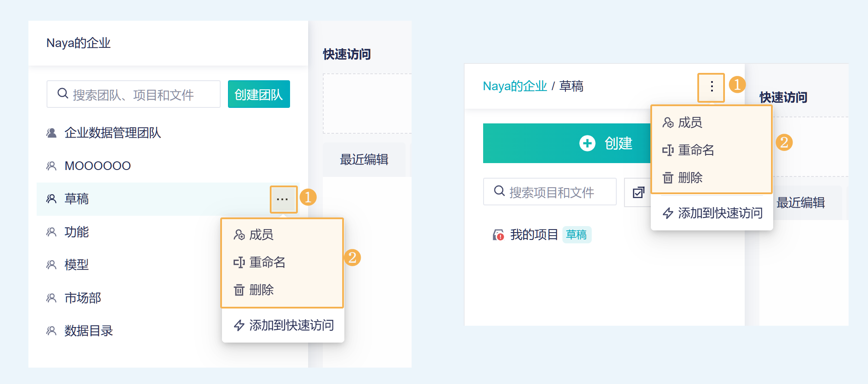This screenshot has width=868, height=384.
Task: Select 成员 in the left popup menu
Action: click(x=261, y=235)
